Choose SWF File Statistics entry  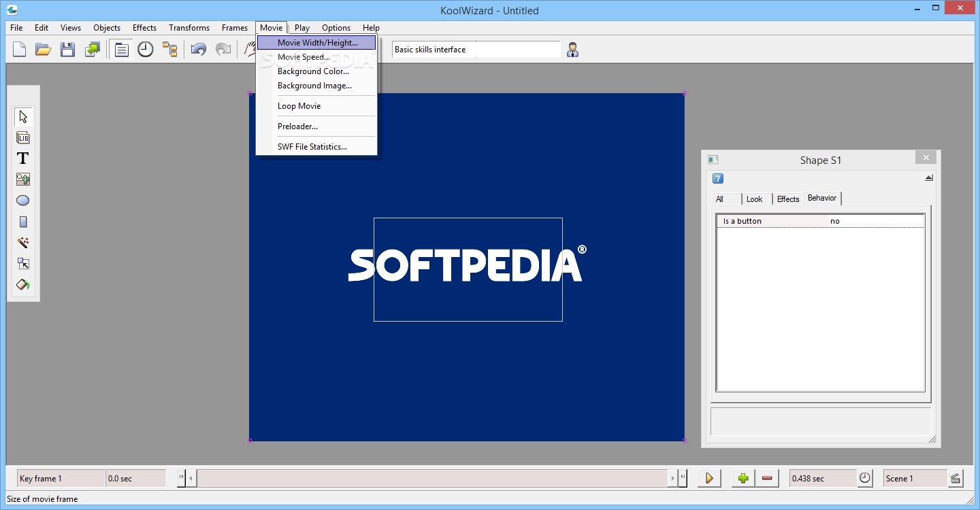[316, 147]
